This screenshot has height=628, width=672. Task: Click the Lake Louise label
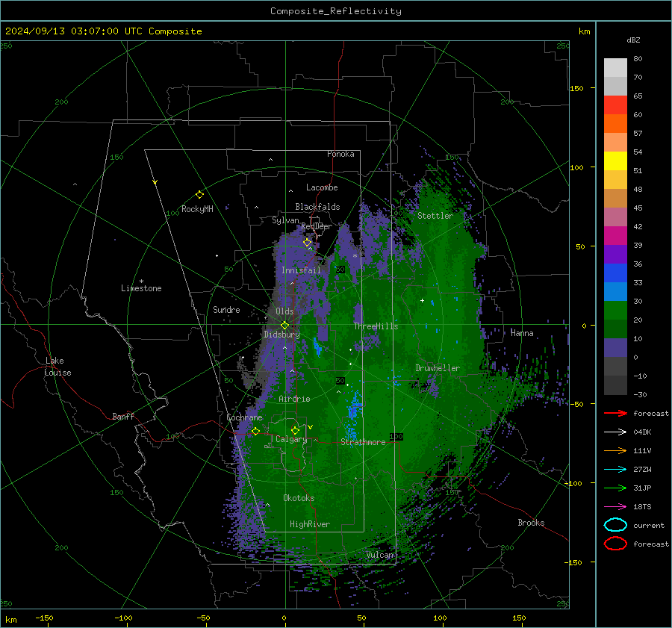point(57,367)
